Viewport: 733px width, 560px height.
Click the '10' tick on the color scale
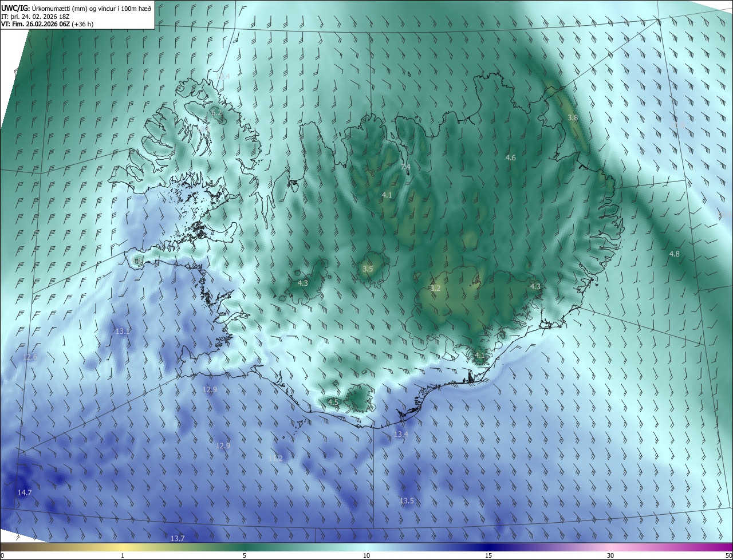point(366,555)
